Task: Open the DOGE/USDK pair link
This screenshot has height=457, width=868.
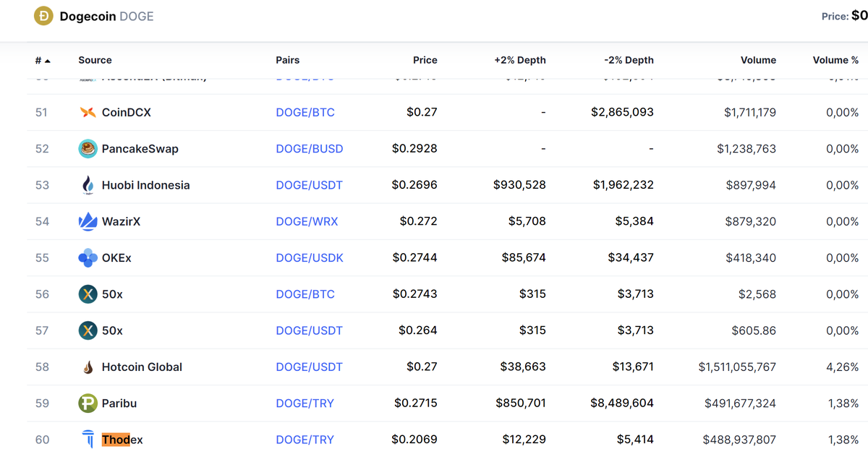Action: coord(310,257)
